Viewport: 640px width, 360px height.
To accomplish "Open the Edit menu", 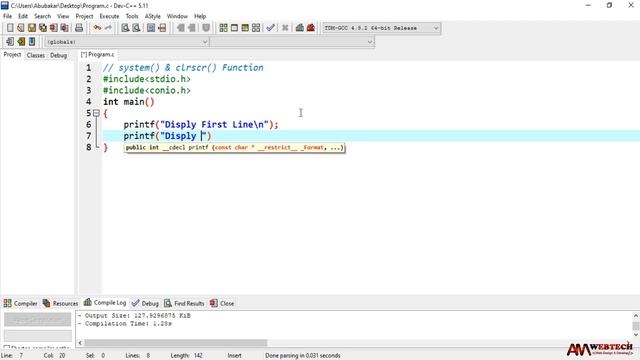I will pyautogui.click(x=23, y=16).
